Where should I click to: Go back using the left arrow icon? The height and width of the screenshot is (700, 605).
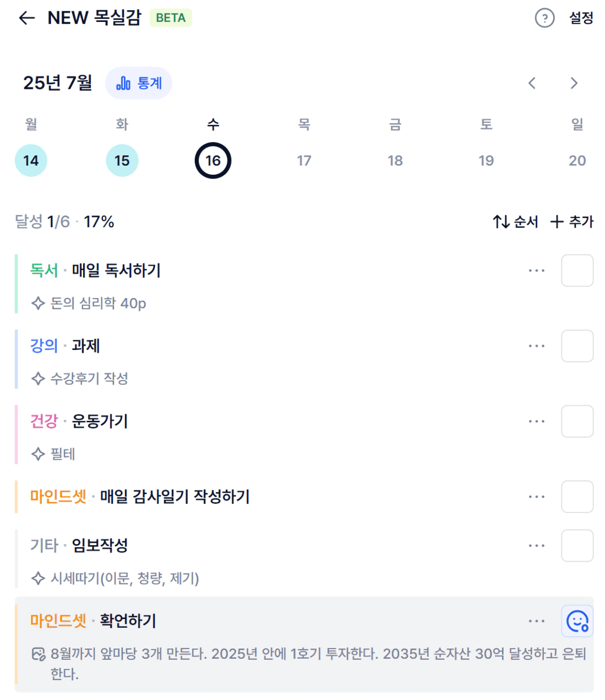click(26, 18)
